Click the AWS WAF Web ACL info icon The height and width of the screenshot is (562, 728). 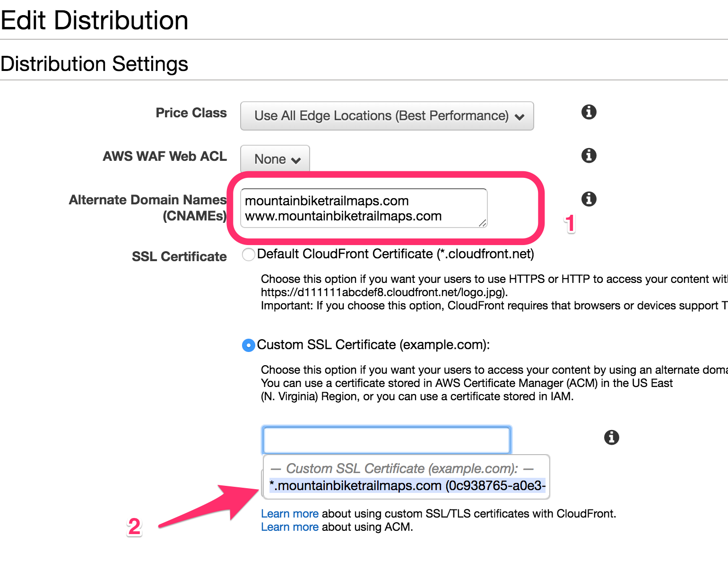tap(589, 155)
